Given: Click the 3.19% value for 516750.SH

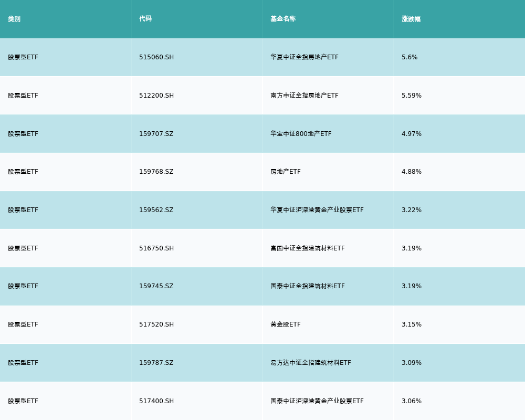Looking at the screenshot, I should 412,248.
